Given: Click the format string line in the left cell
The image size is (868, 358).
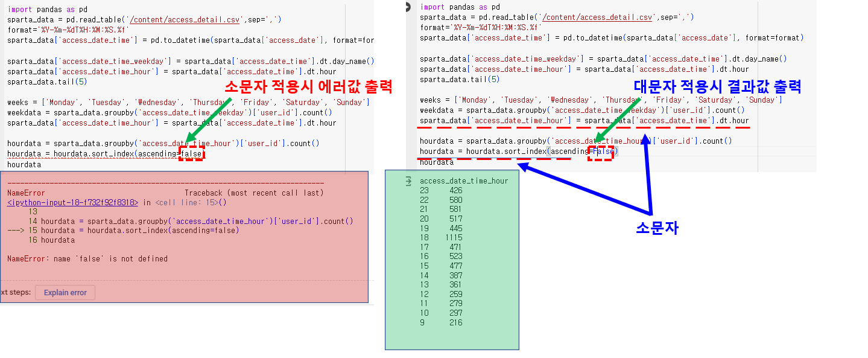Looking at the screenshot, I should [68, 30].
